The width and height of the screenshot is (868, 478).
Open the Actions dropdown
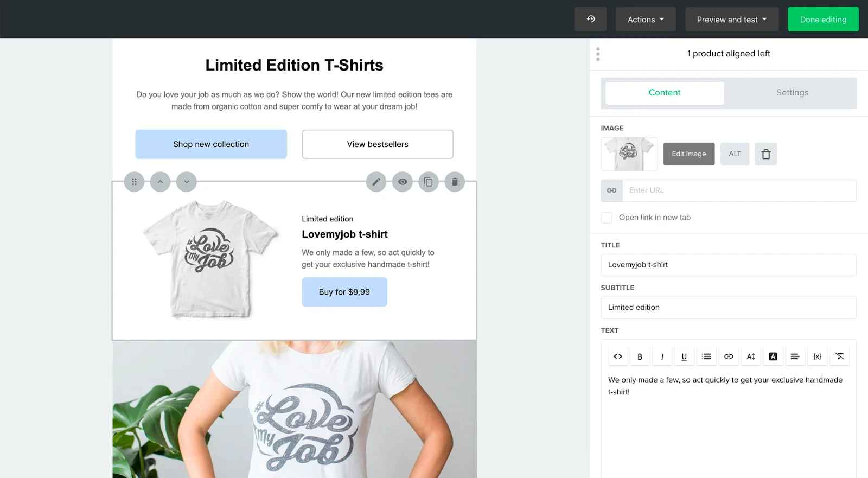pyautogui.click(x=646, y=20)
